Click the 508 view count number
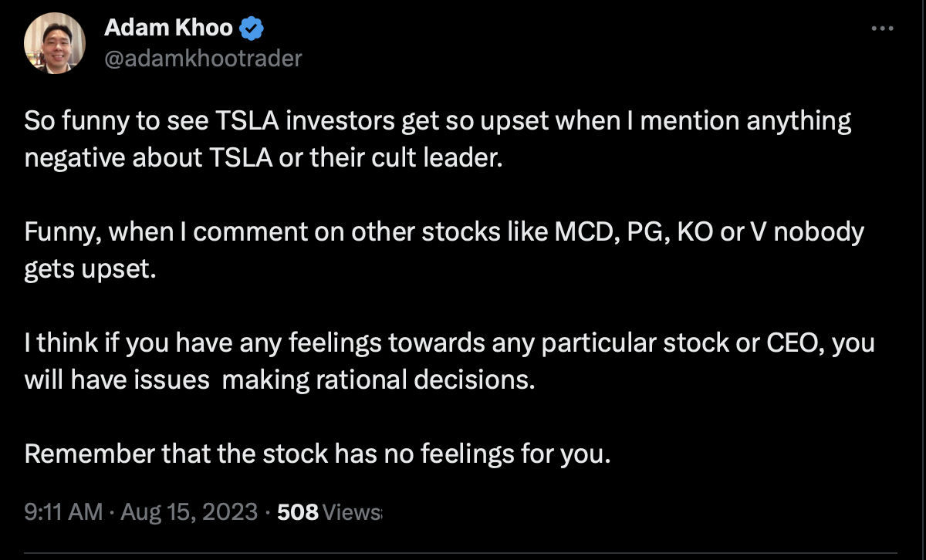This screenshot has height=560, width=926. click(x=297, y=512)
